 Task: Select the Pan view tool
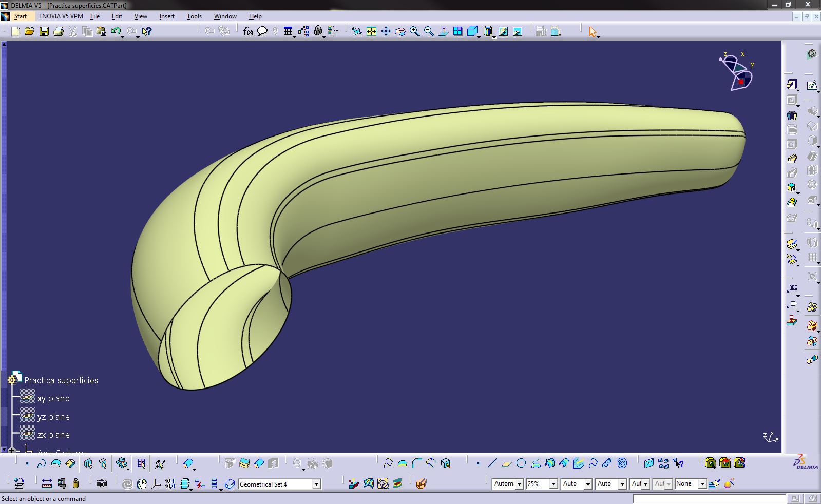coord(386,32)
